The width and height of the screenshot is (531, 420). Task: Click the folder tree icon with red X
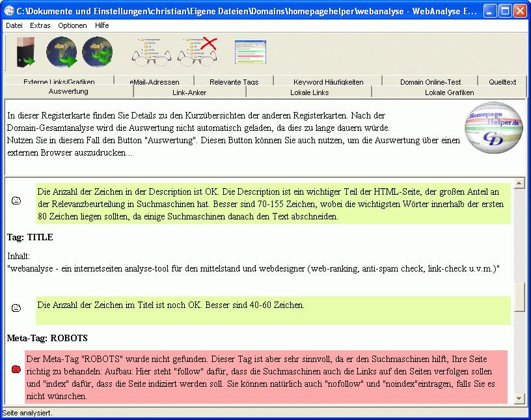coord(198,52)
